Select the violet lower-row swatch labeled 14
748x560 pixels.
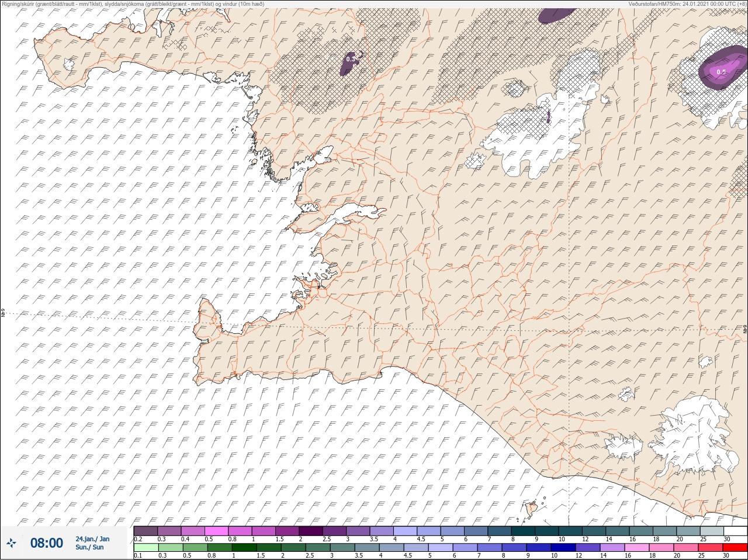tap(612, 548)
